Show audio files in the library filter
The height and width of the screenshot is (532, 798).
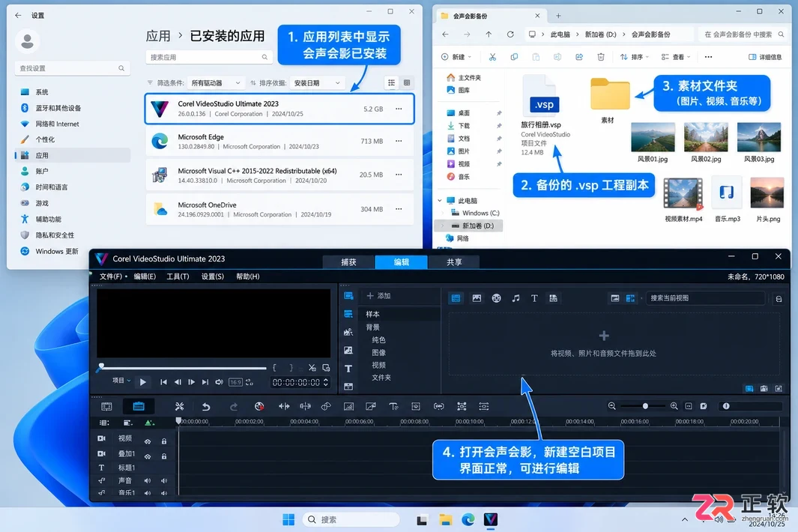coord(516,298)
